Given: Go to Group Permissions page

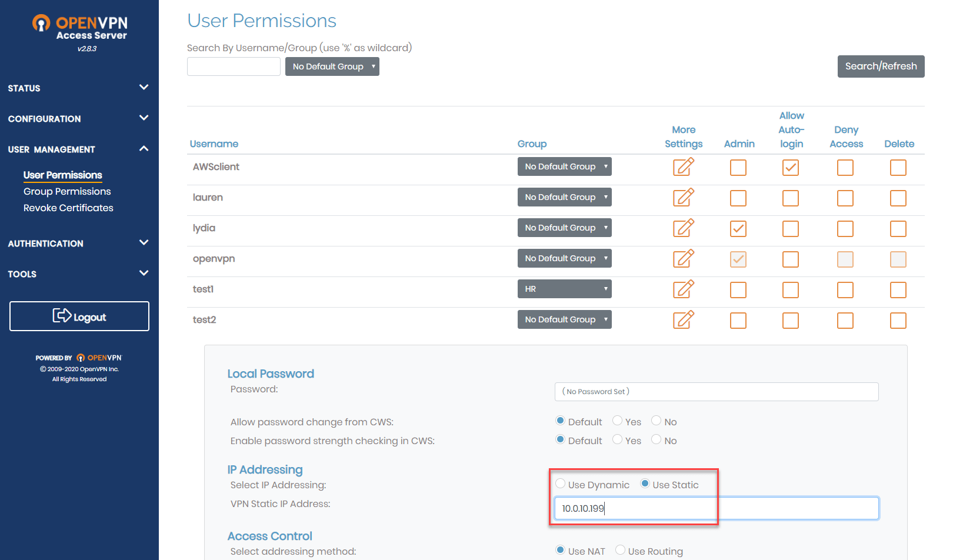Looking at the screenshot, I should coord(66,191).
